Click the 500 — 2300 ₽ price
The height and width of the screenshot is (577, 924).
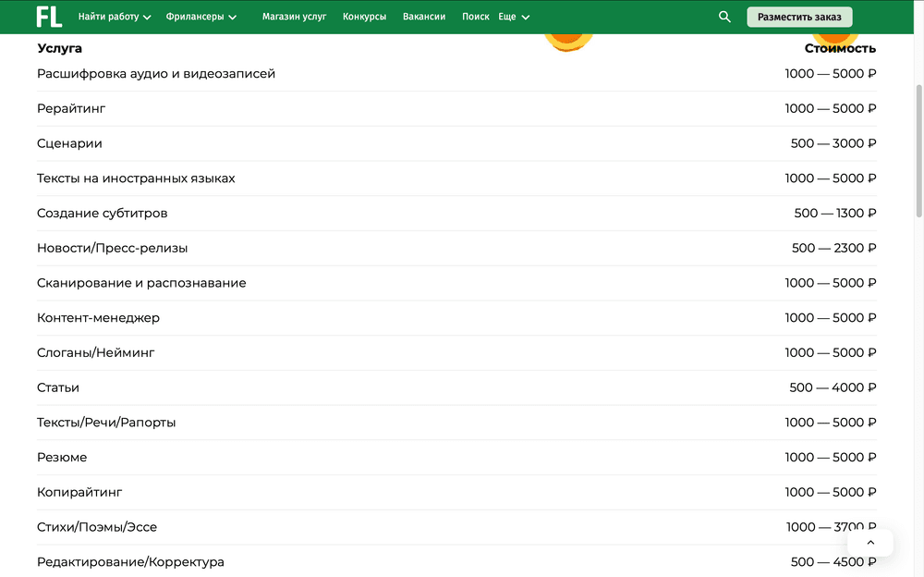(833, 248)
